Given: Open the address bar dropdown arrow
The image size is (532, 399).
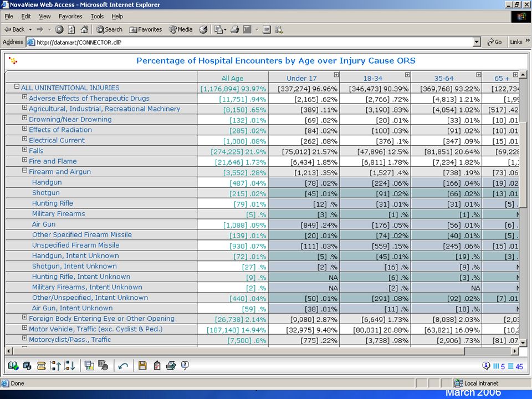Looking at the screenshot, I should tap(477, 42).
